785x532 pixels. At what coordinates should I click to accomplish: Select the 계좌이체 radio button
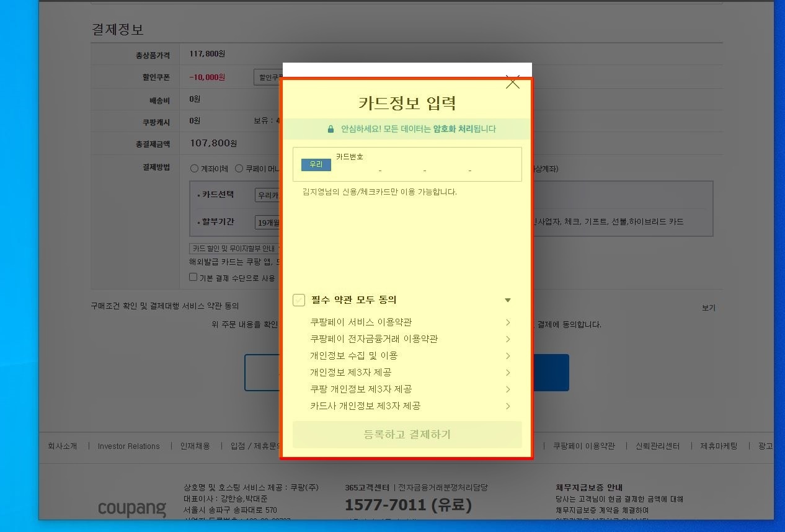click(194, 168)
